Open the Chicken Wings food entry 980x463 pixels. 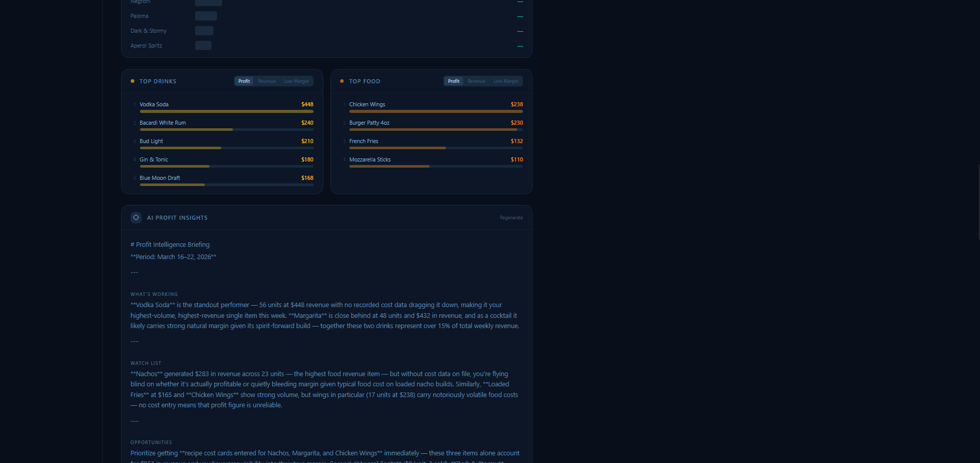(367, 104)
